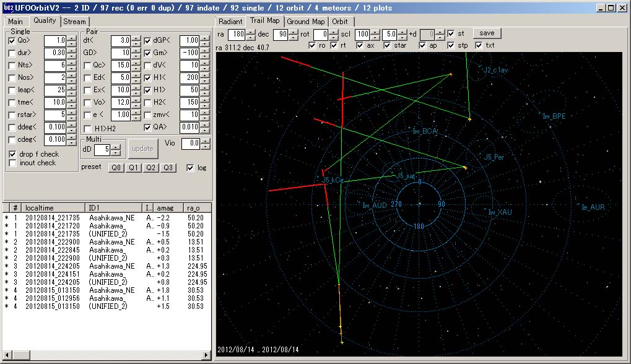Select the first Asahikawa_NE list row
Screen dimensions: 631x364
(x=112, y=218)
